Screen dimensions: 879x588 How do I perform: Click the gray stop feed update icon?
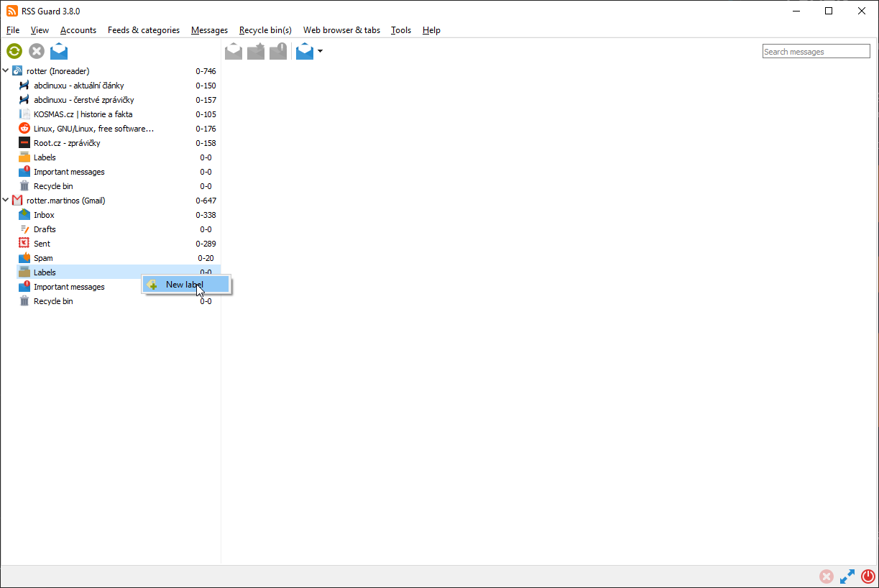tap(37, 51)
